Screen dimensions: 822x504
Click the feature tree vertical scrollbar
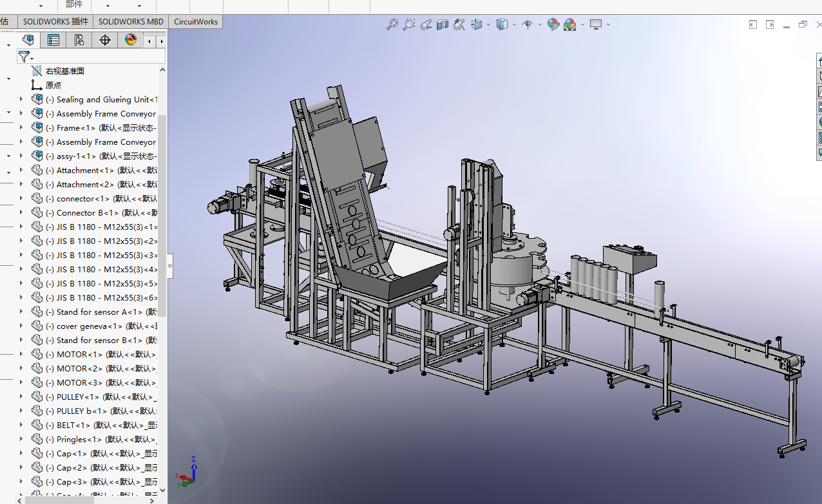click(162, 216)
